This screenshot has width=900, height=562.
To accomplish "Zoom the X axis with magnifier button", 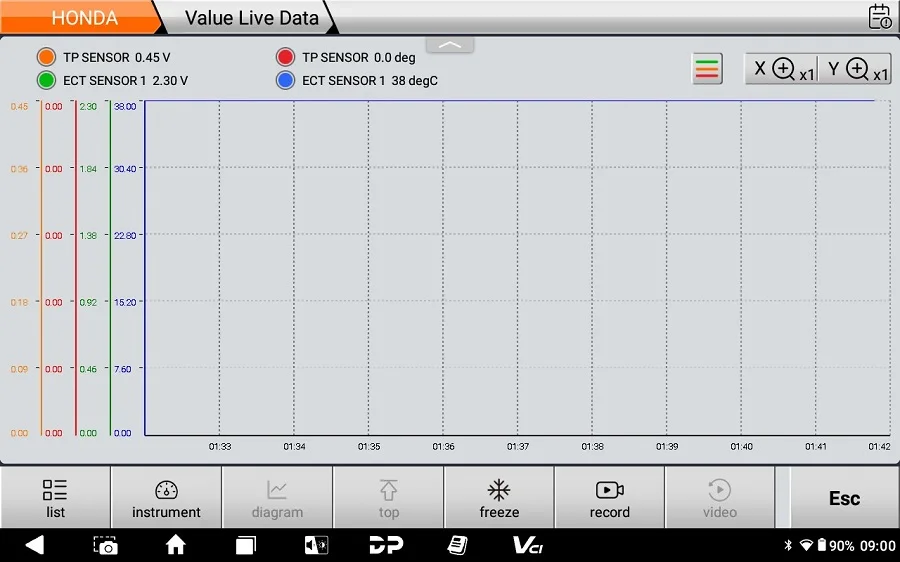I will (781, 69).
